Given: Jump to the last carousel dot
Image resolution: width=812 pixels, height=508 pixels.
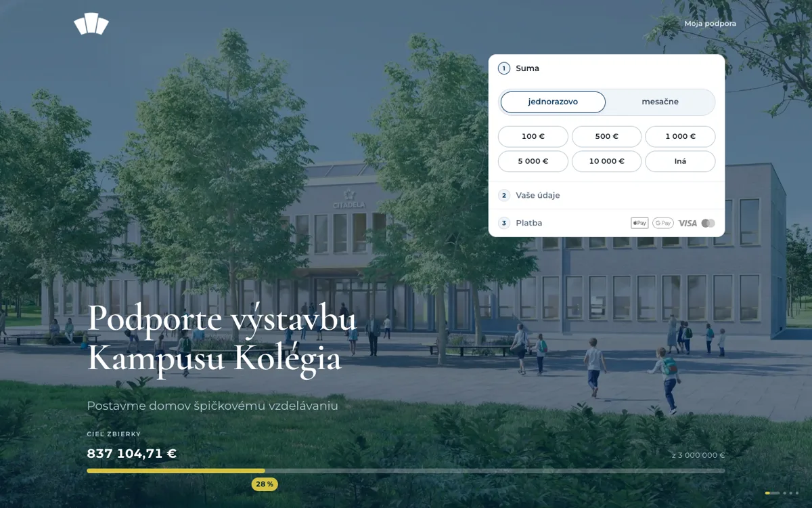Looking at the screenshot, I should [x=797, y=493].
